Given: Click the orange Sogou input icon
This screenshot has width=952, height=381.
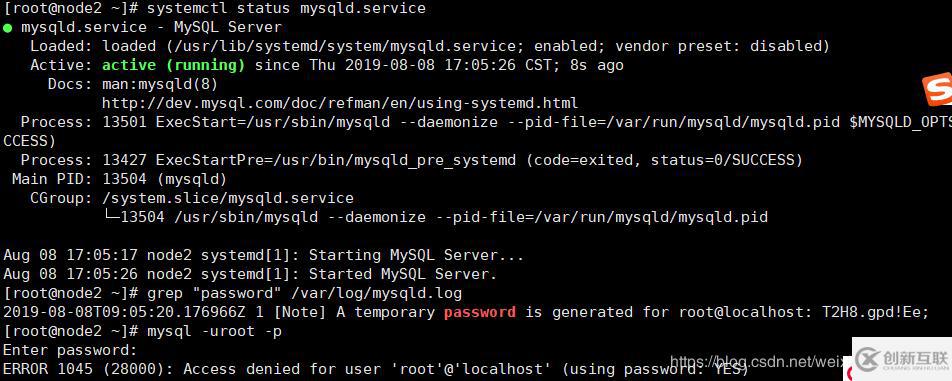Looking at the screenshot, I should coord(938,90).
